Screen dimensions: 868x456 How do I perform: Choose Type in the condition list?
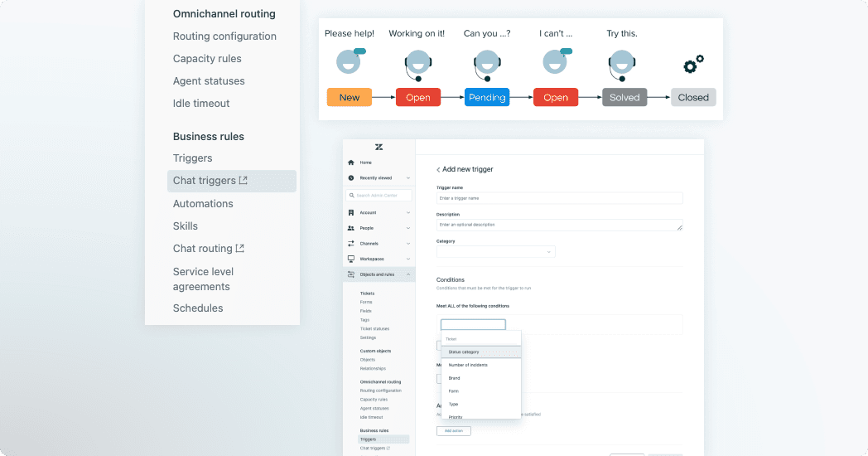tap(481, 405)
